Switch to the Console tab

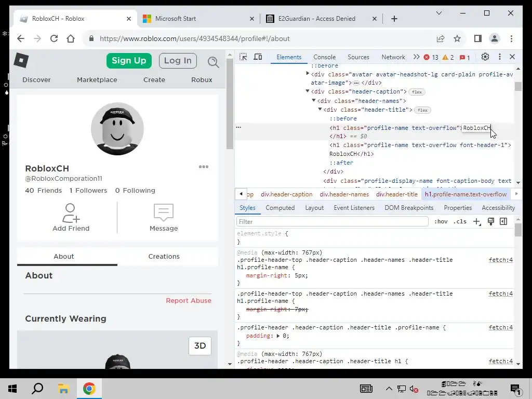coord(324,57)
